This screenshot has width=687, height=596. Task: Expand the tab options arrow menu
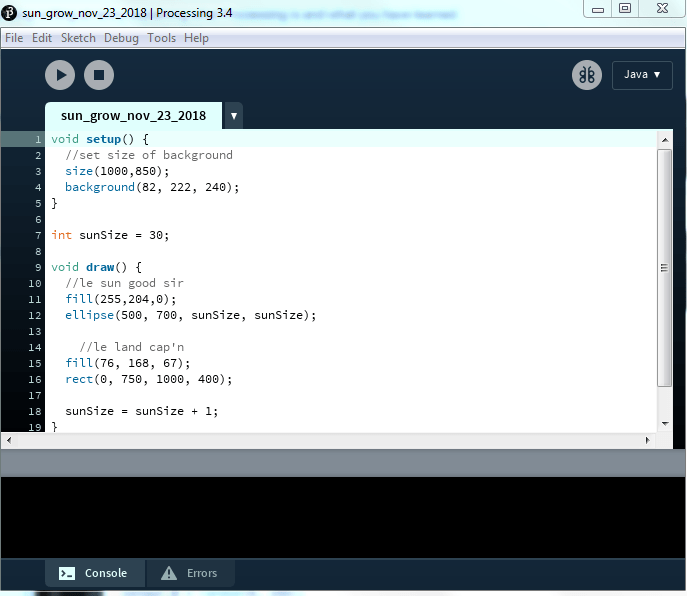click(233, 116)
